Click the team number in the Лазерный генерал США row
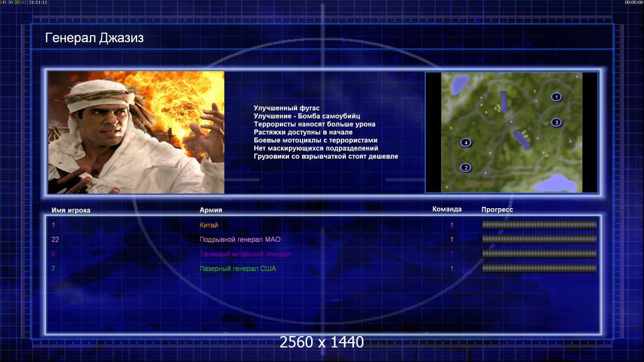 pos(451,269)
